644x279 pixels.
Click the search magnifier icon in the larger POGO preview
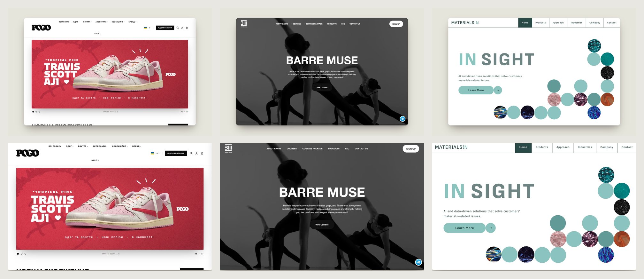coord(191,153)
